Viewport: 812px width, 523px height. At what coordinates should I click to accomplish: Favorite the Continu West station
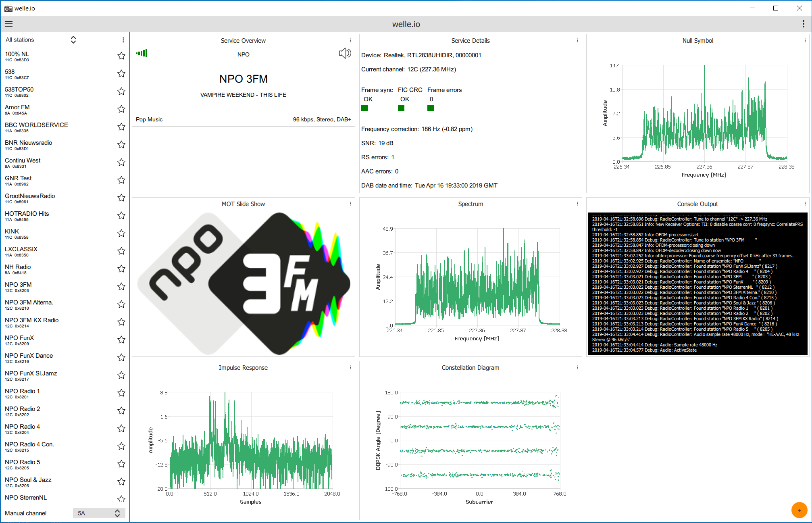pyautogui.click(x=121, y=163)
